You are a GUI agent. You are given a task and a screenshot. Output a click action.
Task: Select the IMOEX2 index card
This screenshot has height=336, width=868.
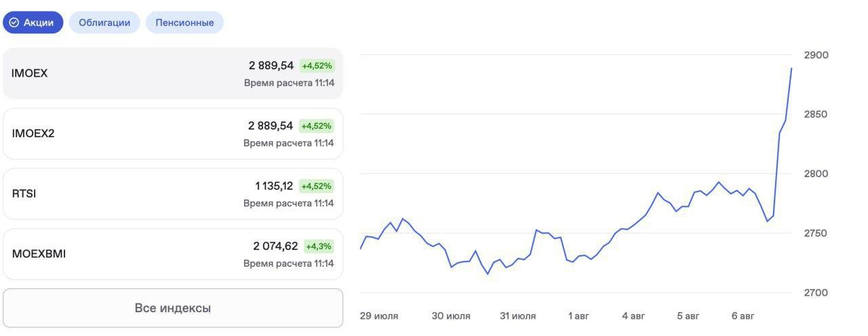point(173,134)
